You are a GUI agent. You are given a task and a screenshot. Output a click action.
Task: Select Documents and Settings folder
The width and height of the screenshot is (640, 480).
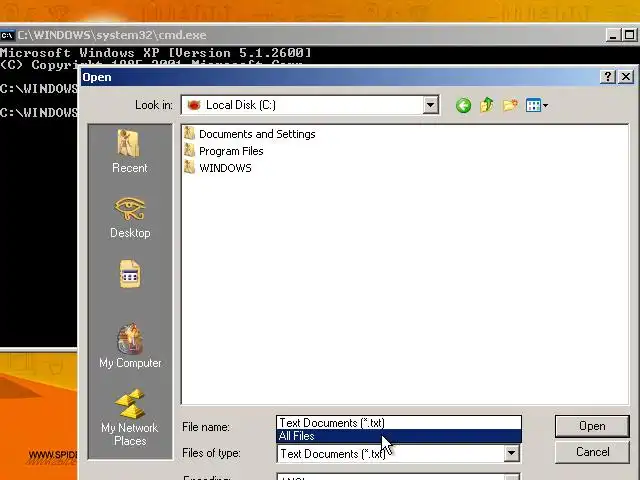pos(249,134)
